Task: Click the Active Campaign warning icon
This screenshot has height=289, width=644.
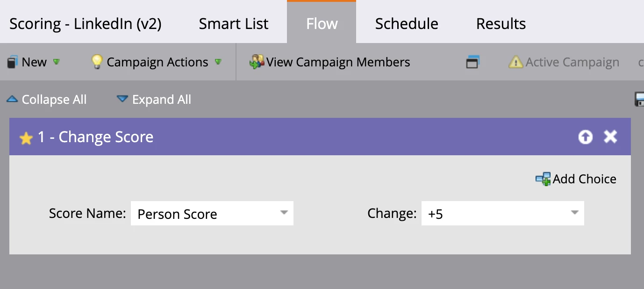Action: click(x=515, y=62)
